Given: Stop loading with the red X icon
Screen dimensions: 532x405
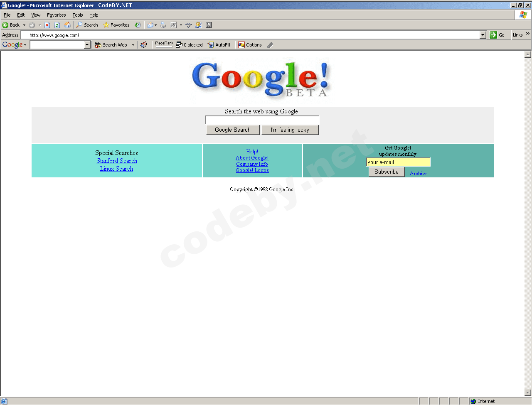Looking at the screenshot, I should [x=47, y=25].
